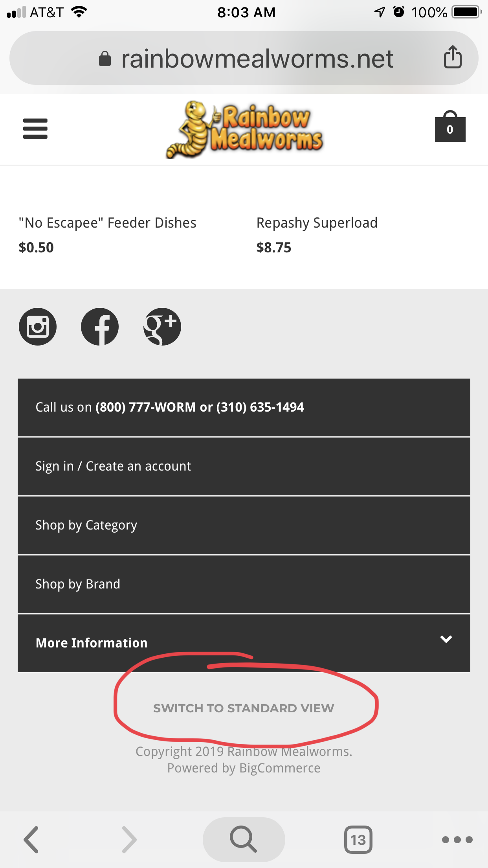Tap the browser search button

coord(244,839)
